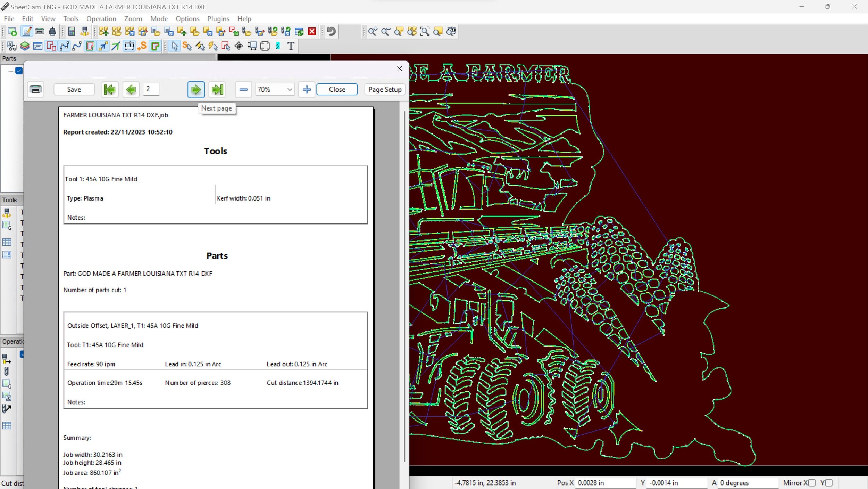Open the Help menu
This screenshot has width=868, height=489.
click(x=244, y=19)
